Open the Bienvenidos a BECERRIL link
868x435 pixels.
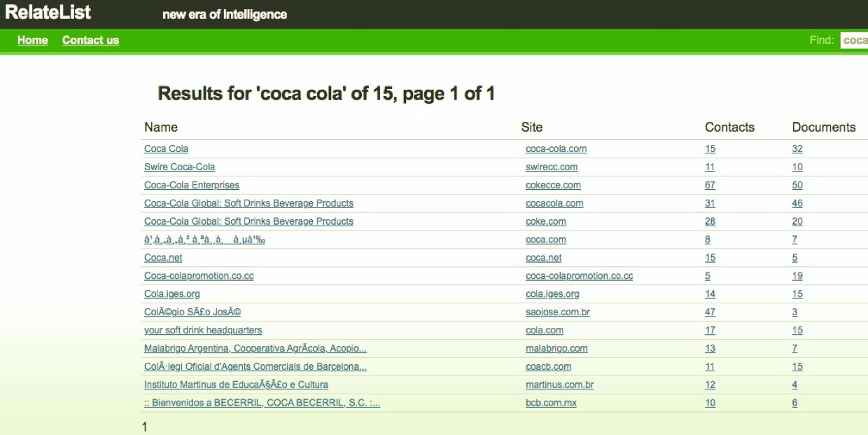(x=262, y=403)
